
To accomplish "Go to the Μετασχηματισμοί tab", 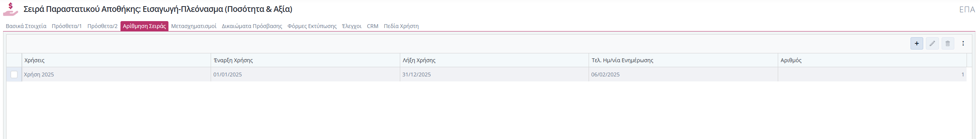I will pos(194,26).
